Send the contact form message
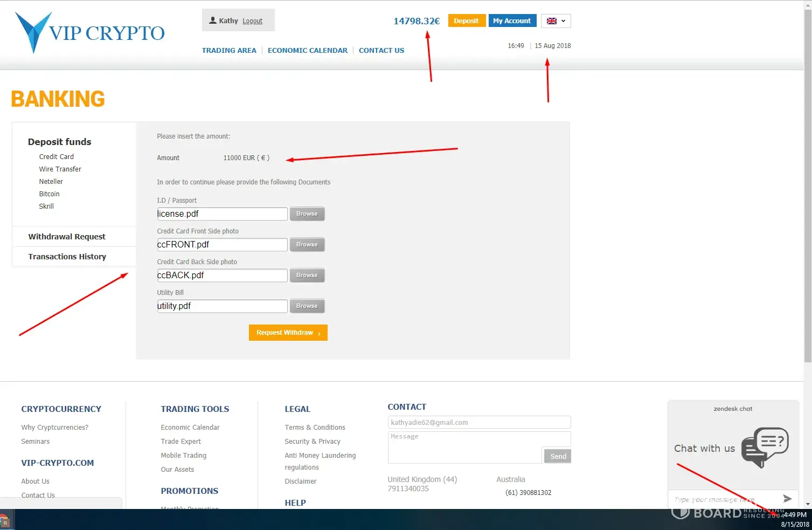Viewport: 812px width, 530px height. point(558,456)
